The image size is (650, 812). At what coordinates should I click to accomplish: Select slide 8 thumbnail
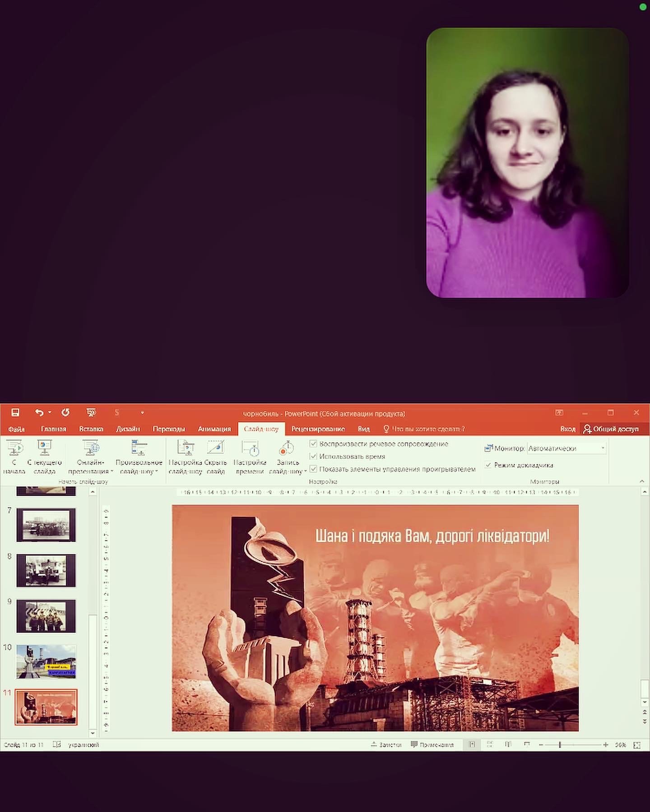point(46,570)
